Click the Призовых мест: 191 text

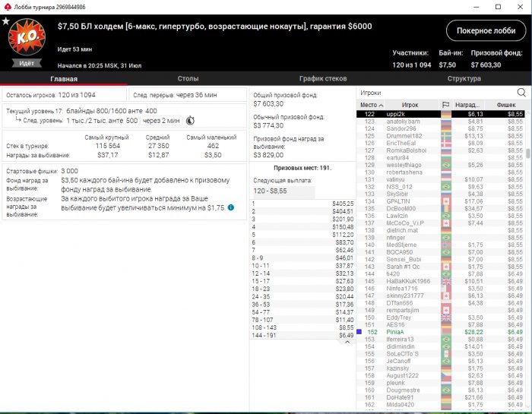pyautogui.click(x=302, y=168)
